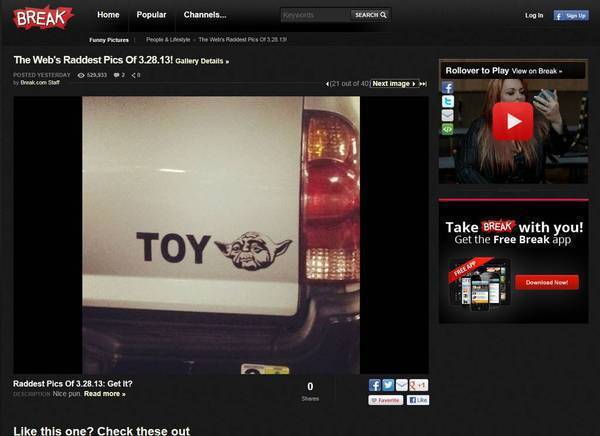Image resolution: width=600 pixels, height=436 pixels.
Task: Open Gallery Details link
Action: coord(202,61)
